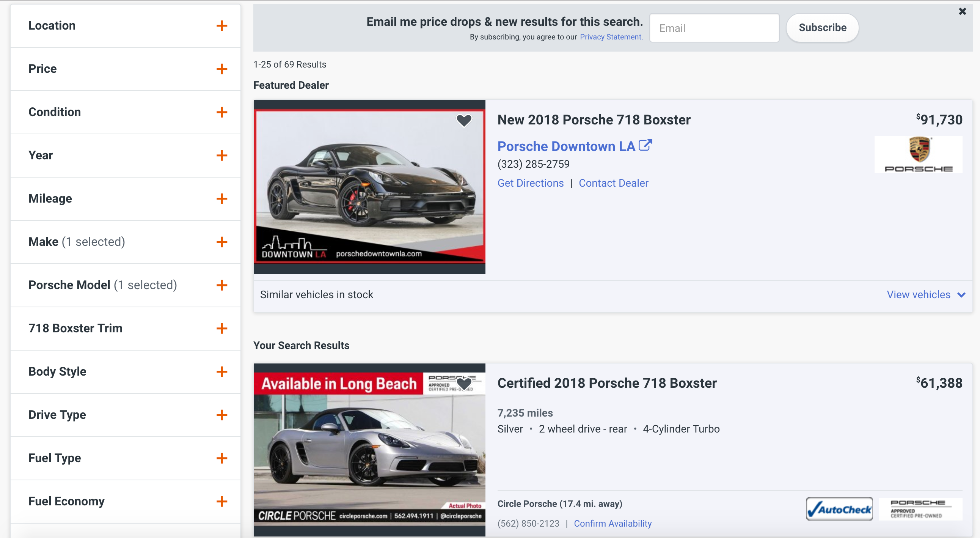Open the silver Boxster photo thumbnail

pyautogui.click(x=369, y=450)
